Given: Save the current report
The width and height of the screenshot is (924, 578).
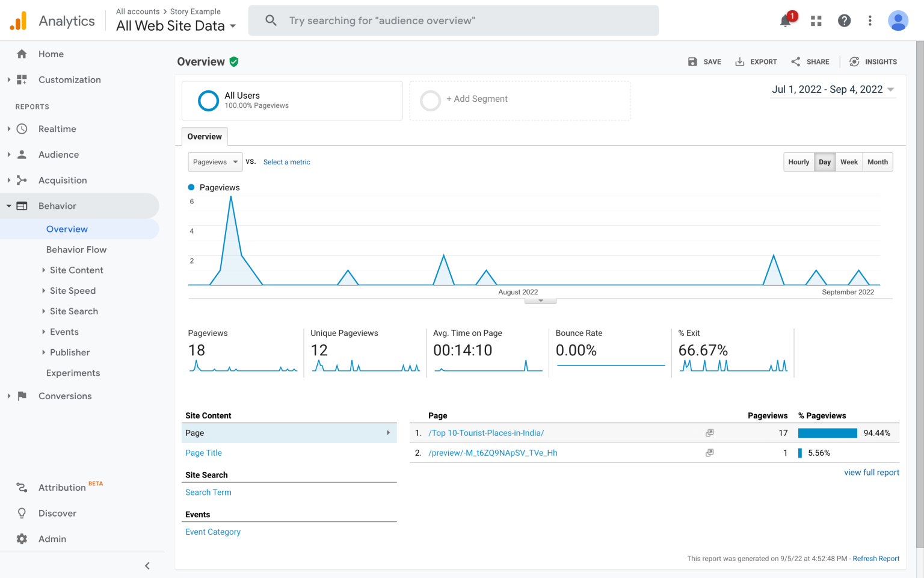Looking at the screenshot, I should pos(704,61).
